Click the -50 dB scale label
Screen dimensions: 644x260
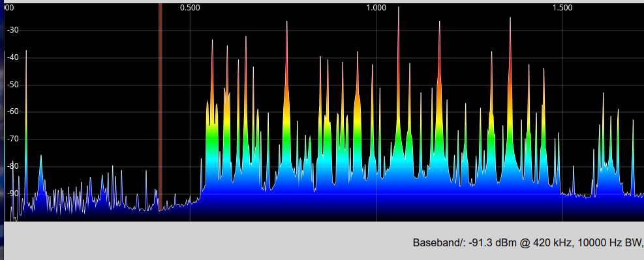[x=12, y=85]
